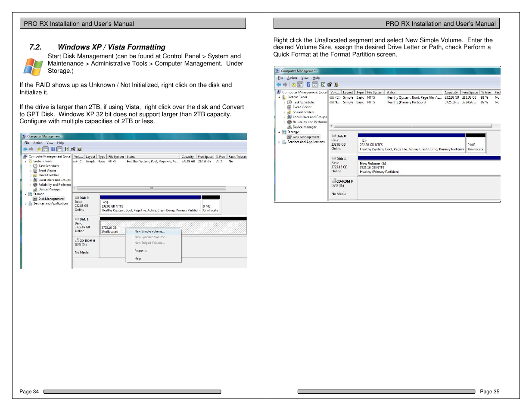532x411 pixels.
Task: Click the Refresh icon in page 34 screenshot toolbar
Action: pos(67,149)
